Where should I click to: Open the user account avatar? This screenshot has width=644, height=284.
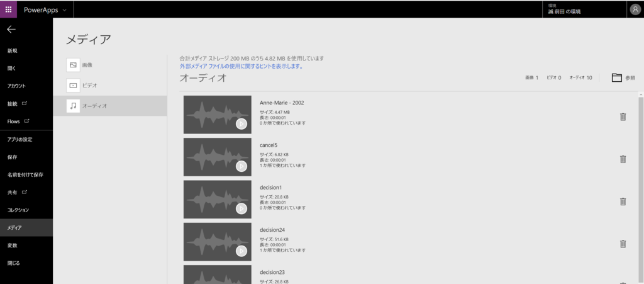coord(635,10)
